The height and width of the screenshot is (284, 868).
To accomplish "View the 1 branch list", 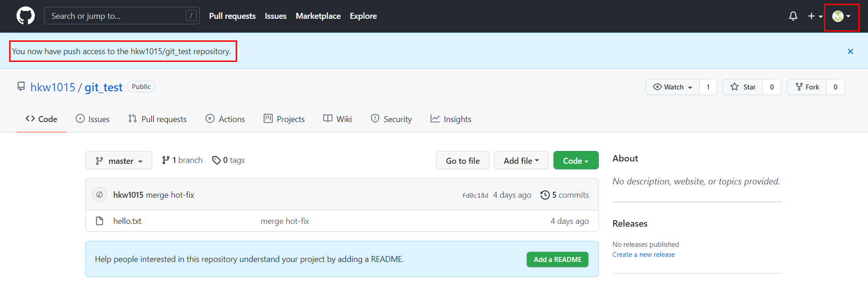I will click(182, 160).
